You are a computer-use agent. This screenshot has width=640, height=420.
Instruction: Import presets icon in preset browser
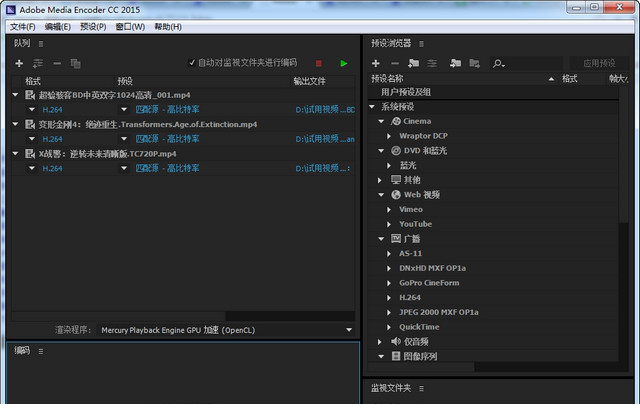(456, 63)
